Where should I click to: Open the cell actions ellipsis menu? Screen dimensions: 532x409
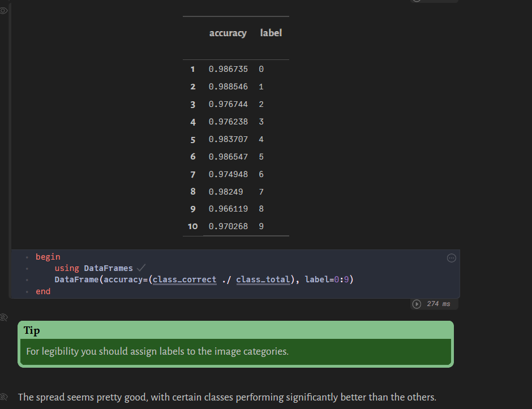coord(451,258)
